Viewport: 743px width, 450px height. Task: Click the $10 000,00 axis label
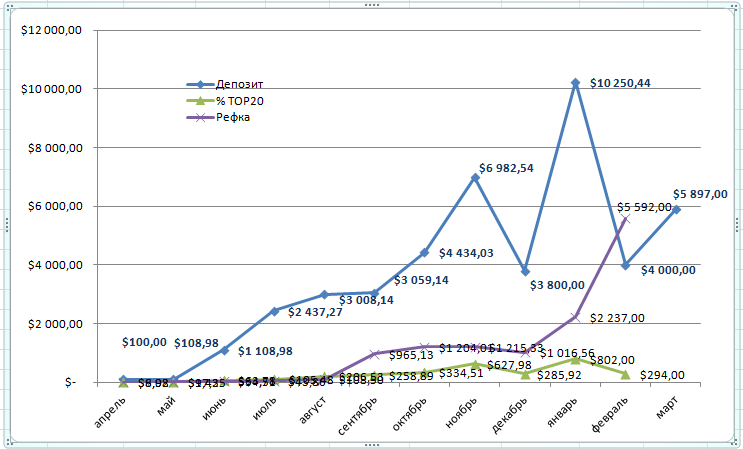click(x=51, y=89)
